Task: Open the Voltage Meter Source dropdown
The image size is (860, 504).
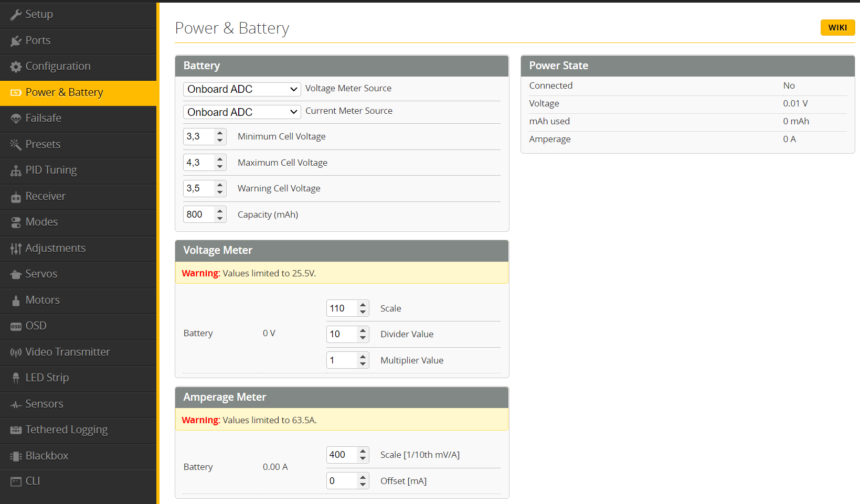Action: tap(241, 89)
